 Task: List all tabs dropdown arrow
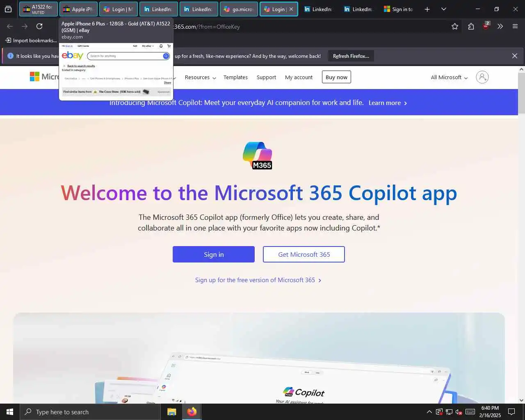coord(443,9)
